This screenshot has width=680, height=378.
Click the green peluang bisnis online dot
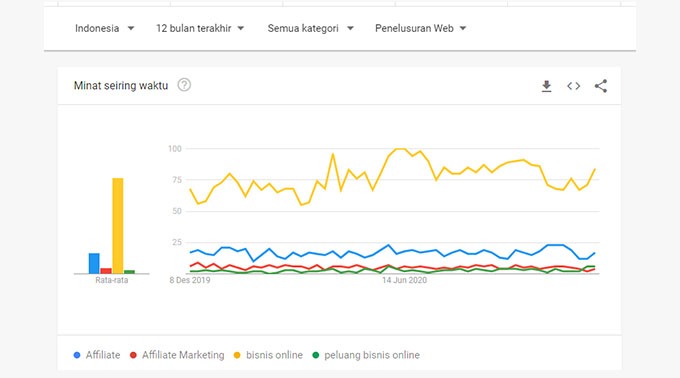pos(315,355)
